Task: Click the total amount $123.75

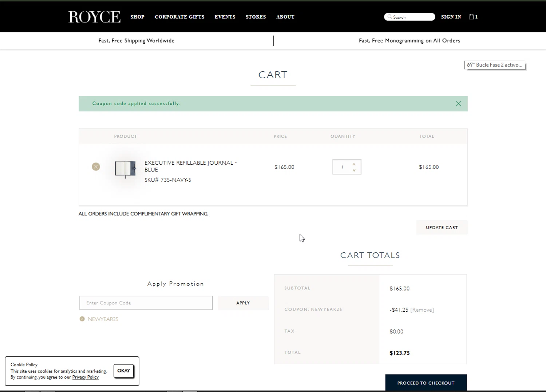Action: [x=400, y=353]
